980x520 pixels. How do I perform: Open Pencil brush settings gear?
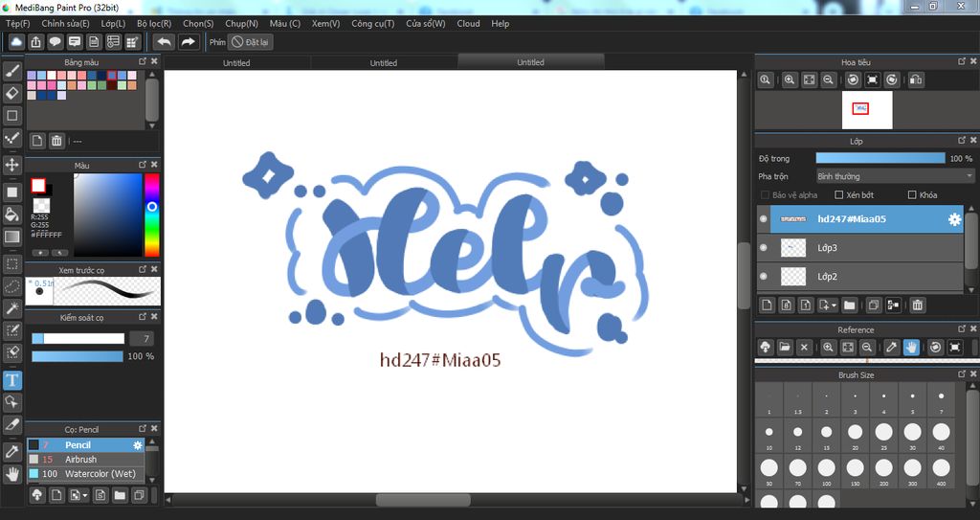pyautogui.click(x=138, y=445)
